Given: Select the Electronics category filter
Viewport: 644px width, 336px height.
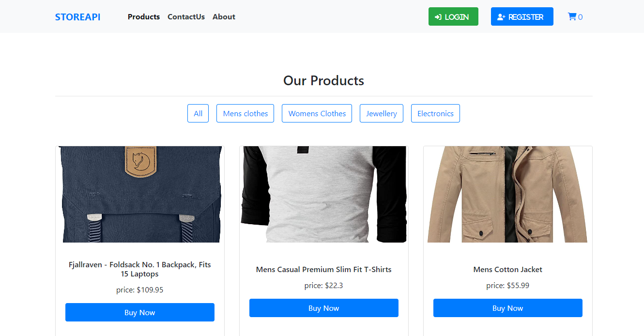Looking at the screenshot, I should click(435, 113).
